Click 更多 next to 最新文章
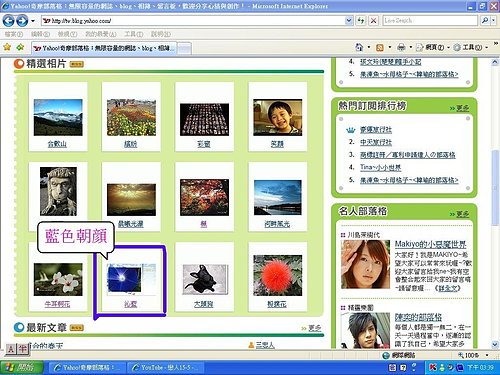 pos(315,328)
